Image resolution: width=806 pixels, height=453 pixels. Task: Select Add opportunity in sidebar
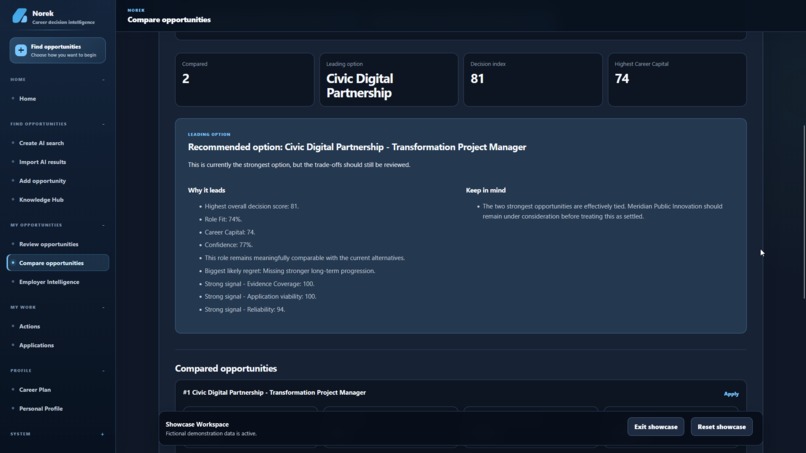coord(58,181)
